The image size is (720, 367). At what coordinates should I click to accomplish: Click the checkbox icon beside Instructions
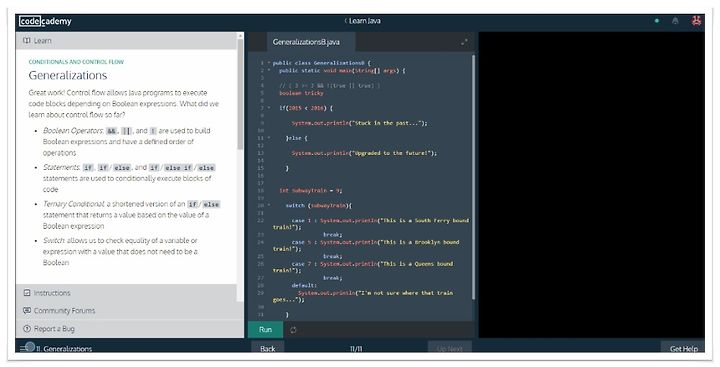point(27,293)
